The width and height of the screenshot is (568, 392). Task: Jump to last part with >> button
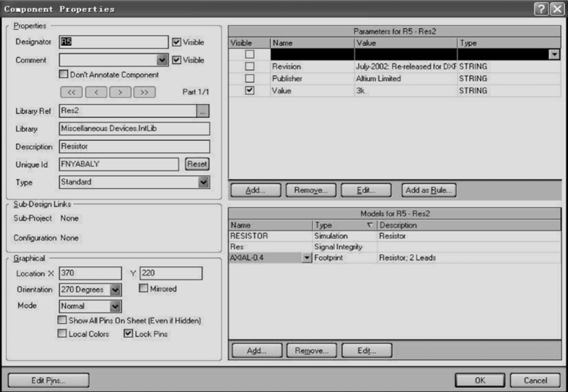pyautogui.click(x=144, y=92)
